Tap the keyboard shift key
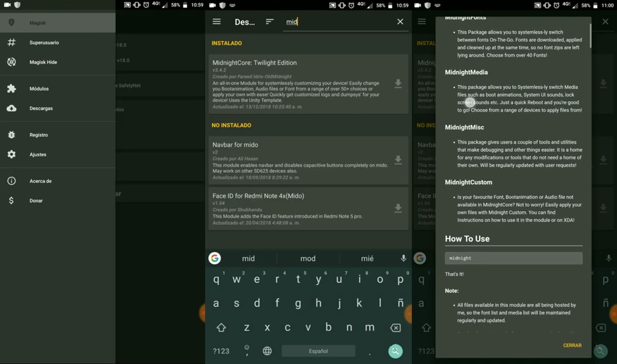The width and height of the screenshot is (617, 364). pyautogui.click(x=221, y=327)
